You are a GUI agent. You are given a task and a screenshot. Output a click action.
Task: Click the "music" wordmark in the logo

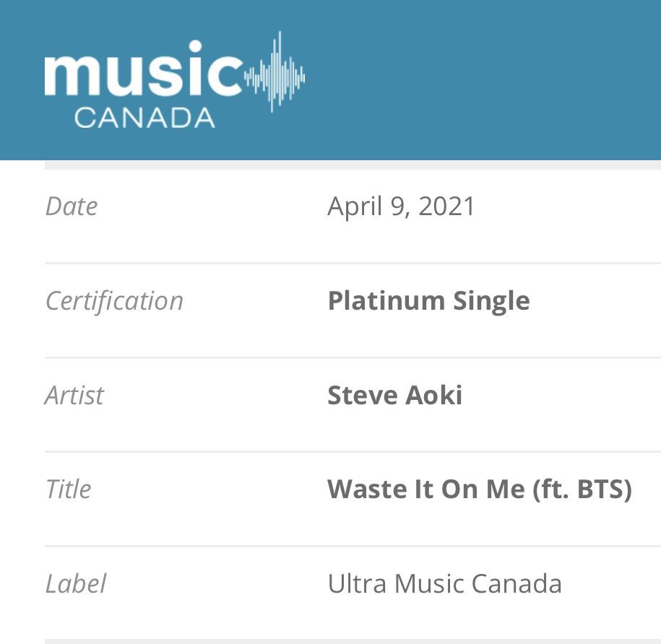[x=143, y=75]
